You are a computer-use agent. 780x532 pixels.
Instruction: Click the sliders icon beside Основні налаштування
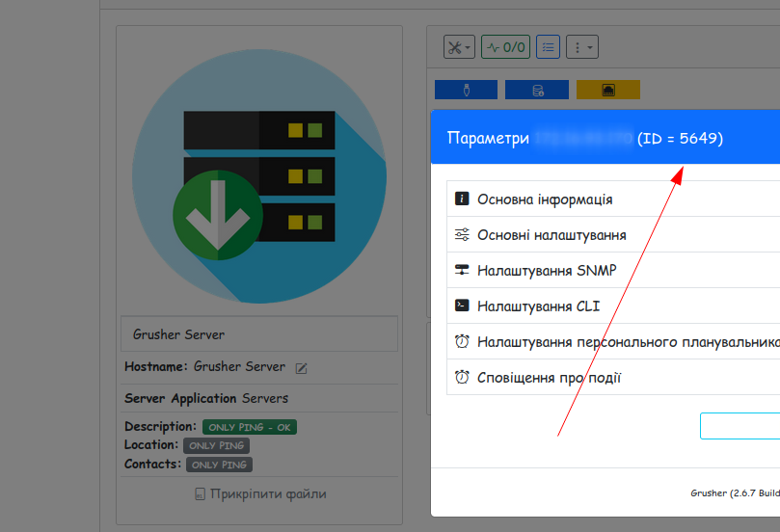click(x=462, y=234)
